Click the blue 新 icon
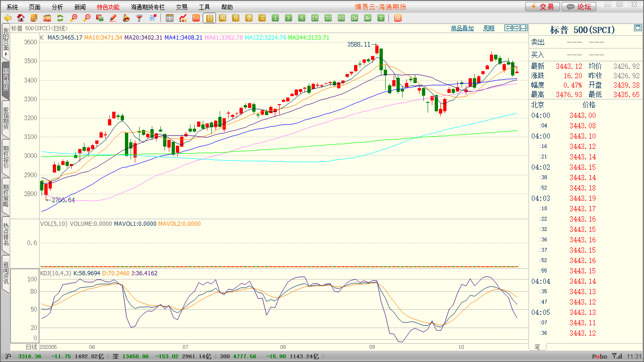Image resolution: width=644 pixels, height=362 pixels. (x=152, y=18)
